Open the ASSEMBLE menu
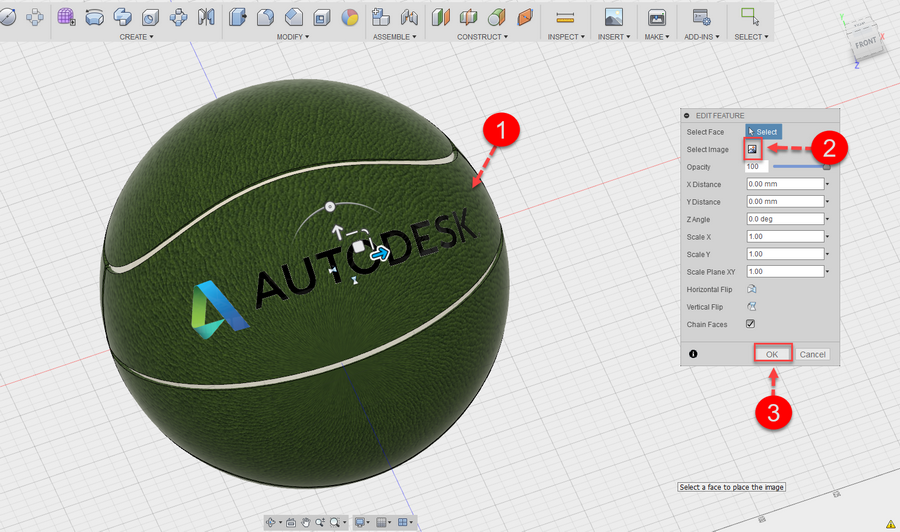Viewport: 900px width, 532px height. [x=394, y=37]
